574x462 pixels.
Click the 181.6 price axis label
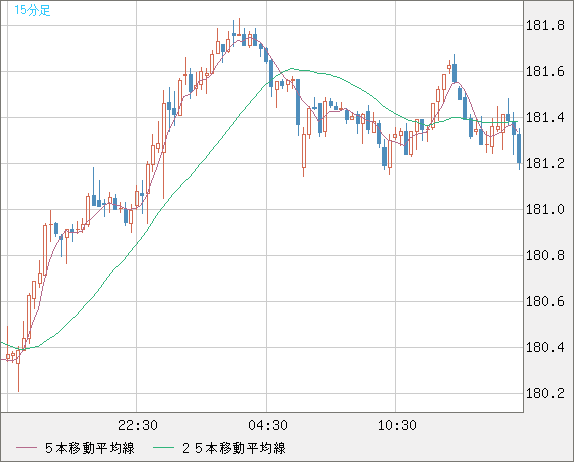(x=545, y=71)
